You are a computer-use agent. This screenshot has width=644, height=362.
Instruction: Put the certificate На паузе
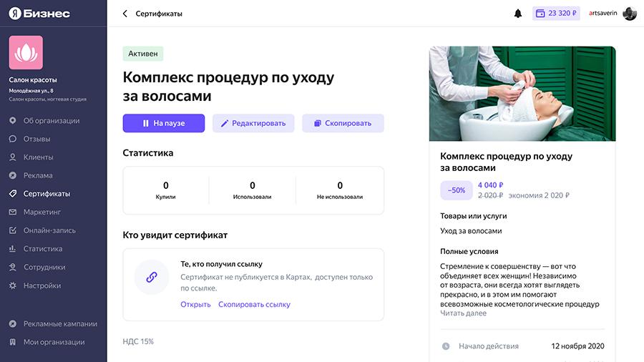coord(164,123)
